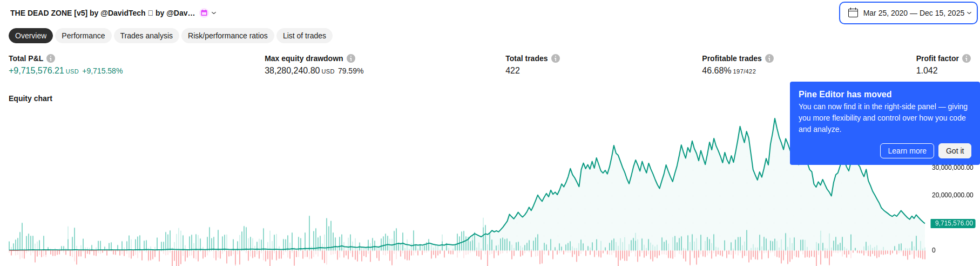Click the pink calendar icon beside strategy title
980x266 pixels.
coord(204,13)
